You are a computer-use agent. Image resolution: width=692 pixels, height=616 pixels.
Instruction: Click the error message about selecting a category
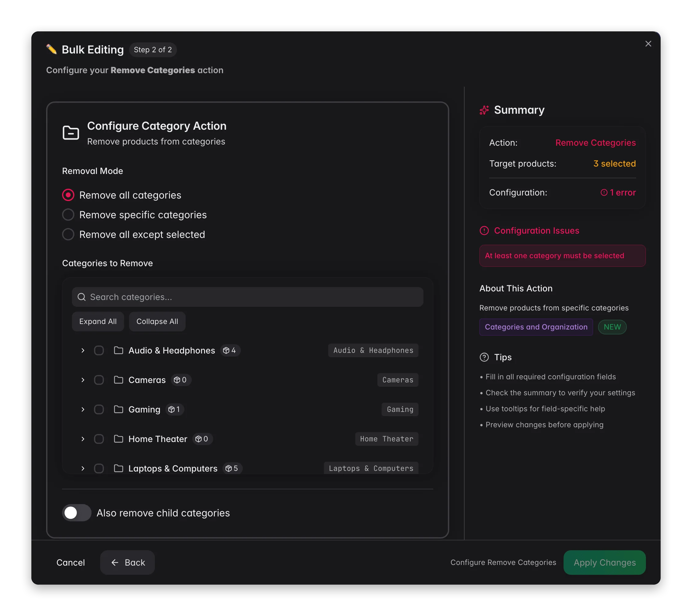[x=562, y=256]
